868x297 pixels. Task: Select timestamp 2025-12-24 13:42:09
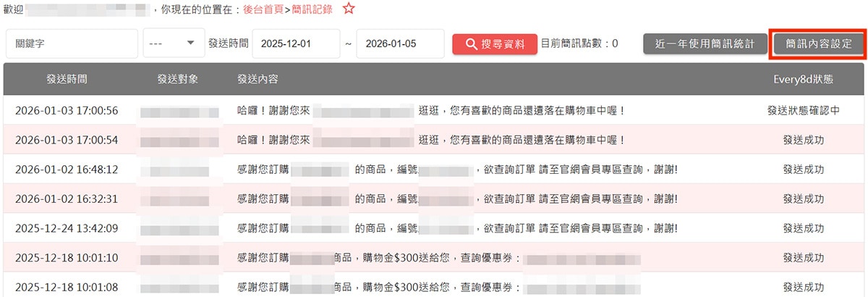[67, 228]
